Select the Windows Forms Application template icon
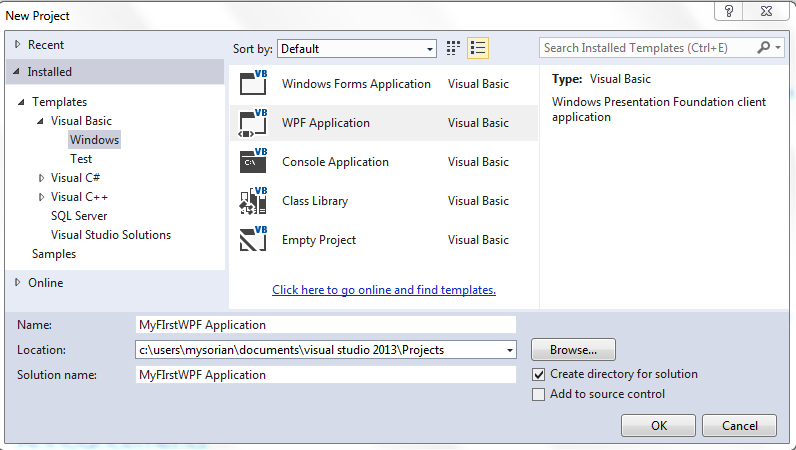Viewport: 796px width, 450px height. coord(253,83)
